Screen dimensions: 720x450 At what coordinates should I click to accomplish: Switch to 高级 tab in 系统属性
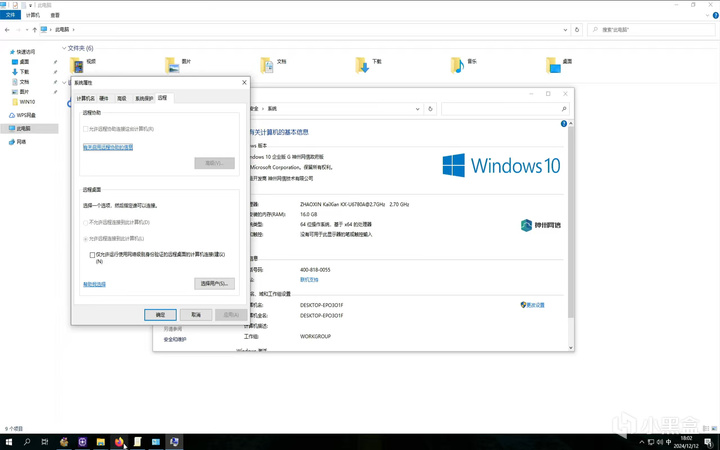coord(122,98)
